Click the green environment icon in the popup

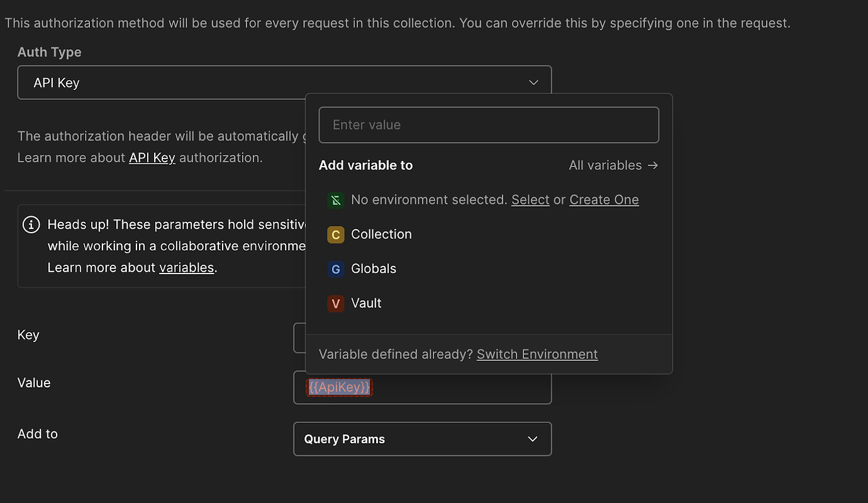click(335, 199)
